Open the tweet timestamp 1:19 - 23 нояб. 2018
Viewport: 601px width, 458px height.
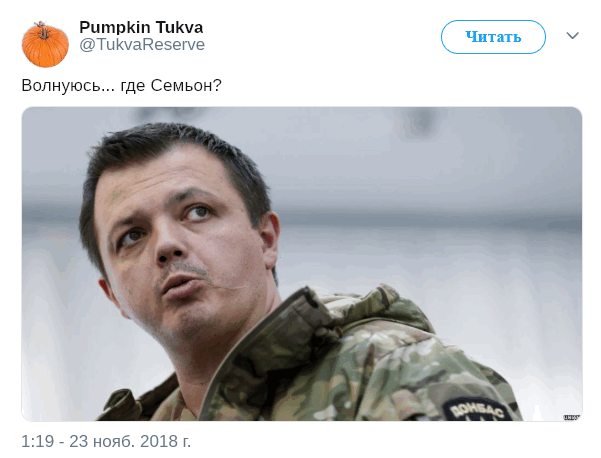(106, 441)
